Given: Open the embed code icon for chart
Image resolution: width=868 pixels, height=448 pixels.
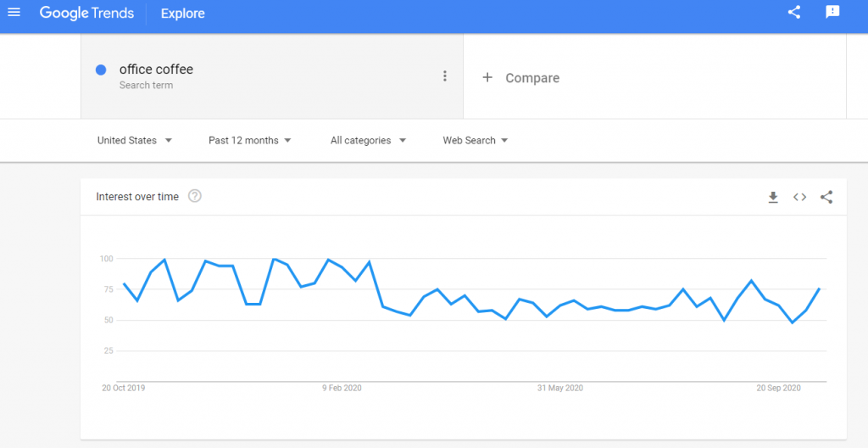Looking at the screenshot, I should tap(799, 197).
